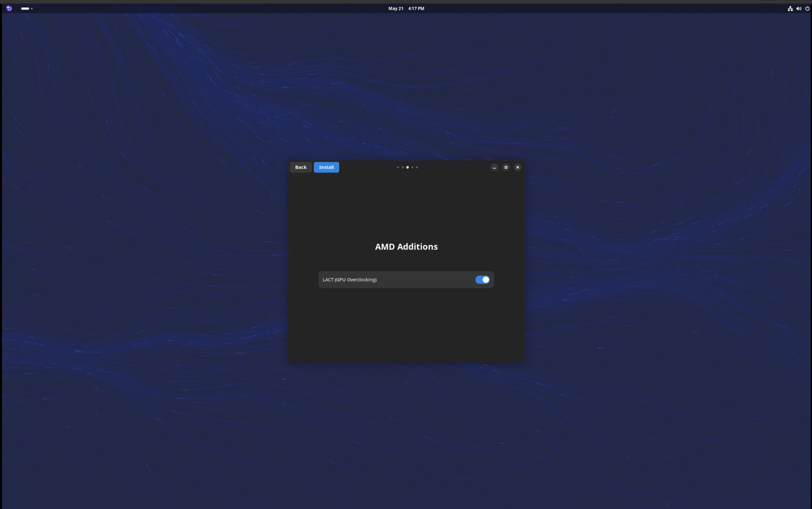The height and width of the screenshot is (509, 812).
Task: Minimize the installer window
Action: 494,167
